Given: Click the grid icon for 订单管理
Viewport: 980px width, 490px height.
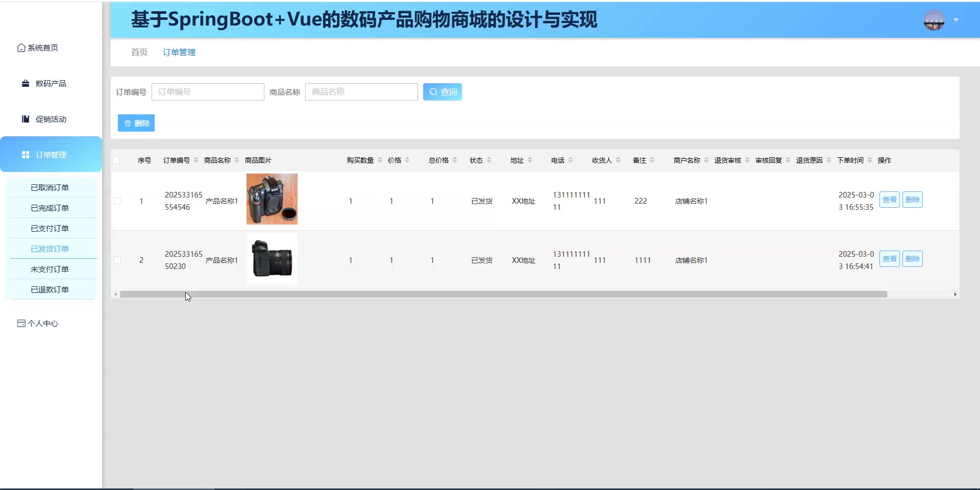Looking at the screenshot, I should (x=26, y=155).
